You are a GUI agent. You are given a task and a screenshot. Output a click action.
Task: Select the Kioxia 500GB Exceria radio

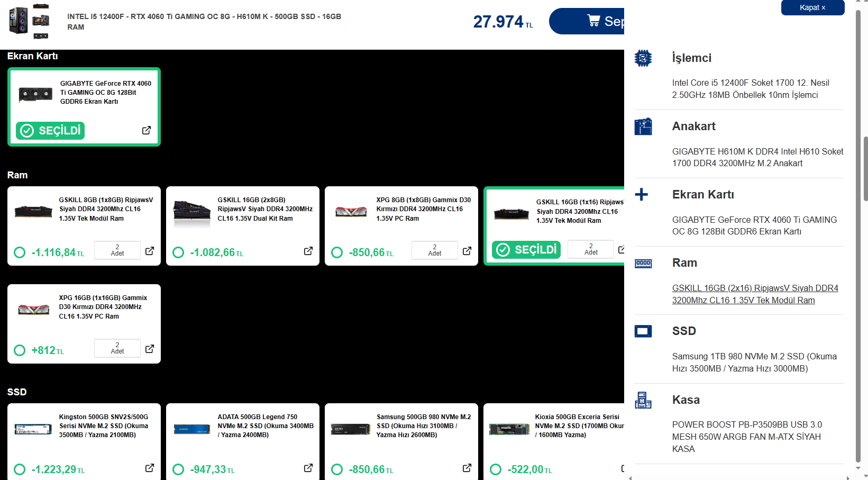(496, 469)
